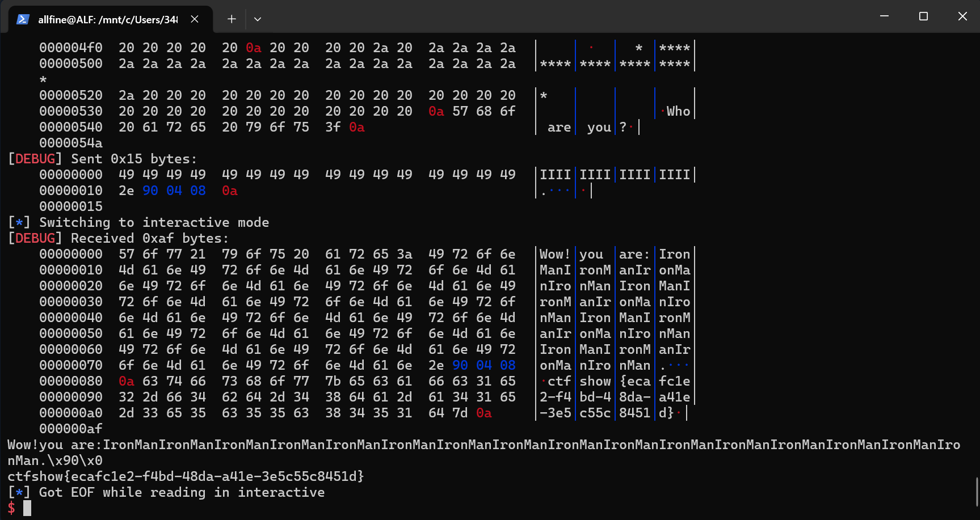This screenshot has width=980, height=520.
Task: Click the 'Switching to interactive mode' line
Action: point(138,222)
